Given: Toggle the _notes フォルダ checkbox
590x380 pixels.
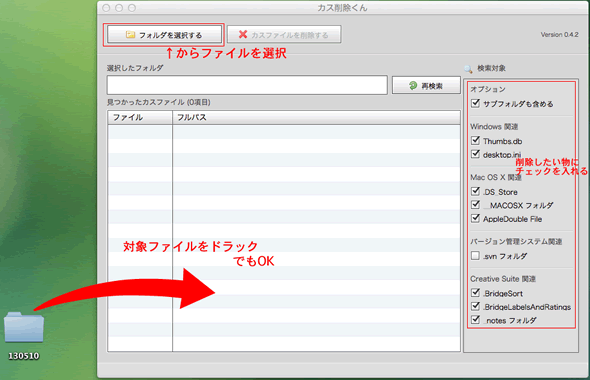Looking at the screenshot, I should [476, 320].
